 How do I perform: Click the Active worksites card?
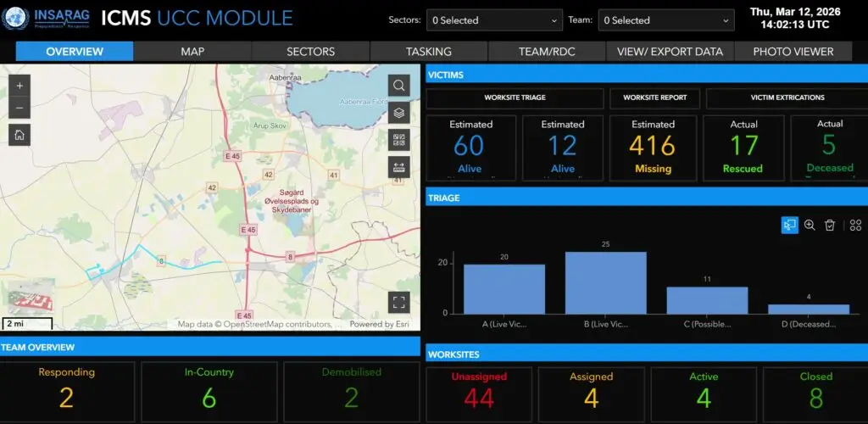(x=704, y=395)
